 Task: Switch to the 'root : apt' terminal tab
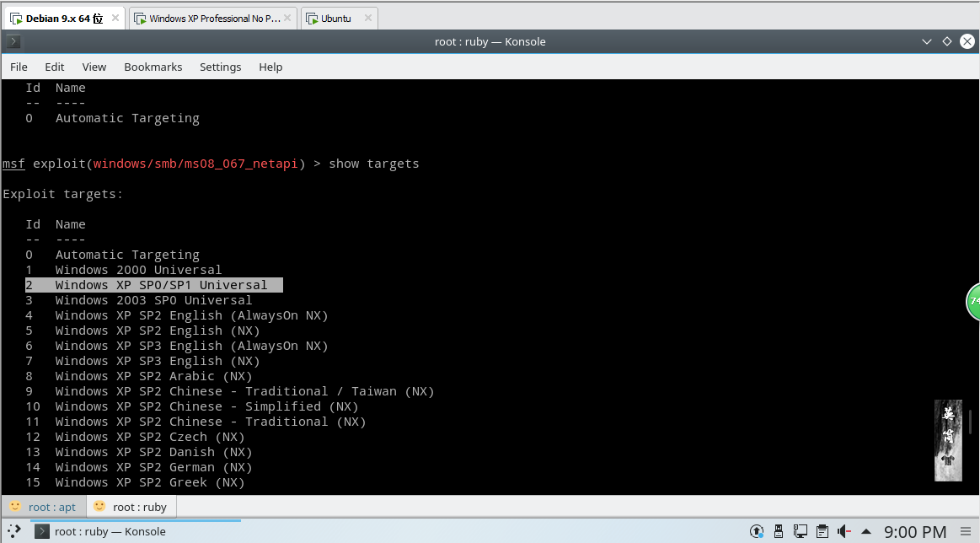(x=44, y=507)
